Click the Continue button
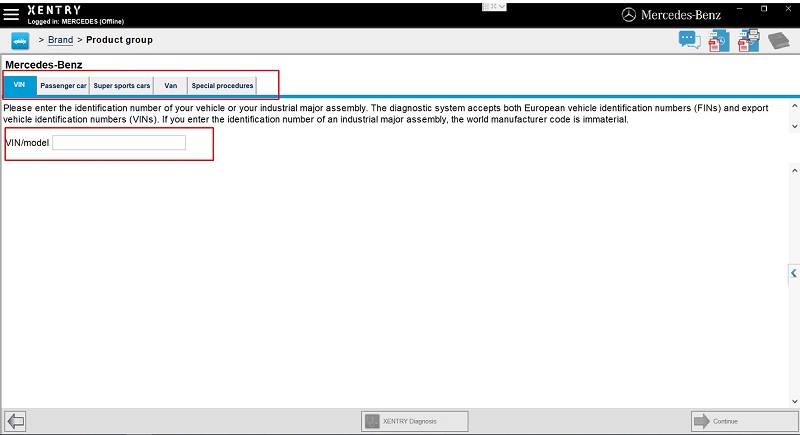 pyautogui.click(x=744, y=421)
